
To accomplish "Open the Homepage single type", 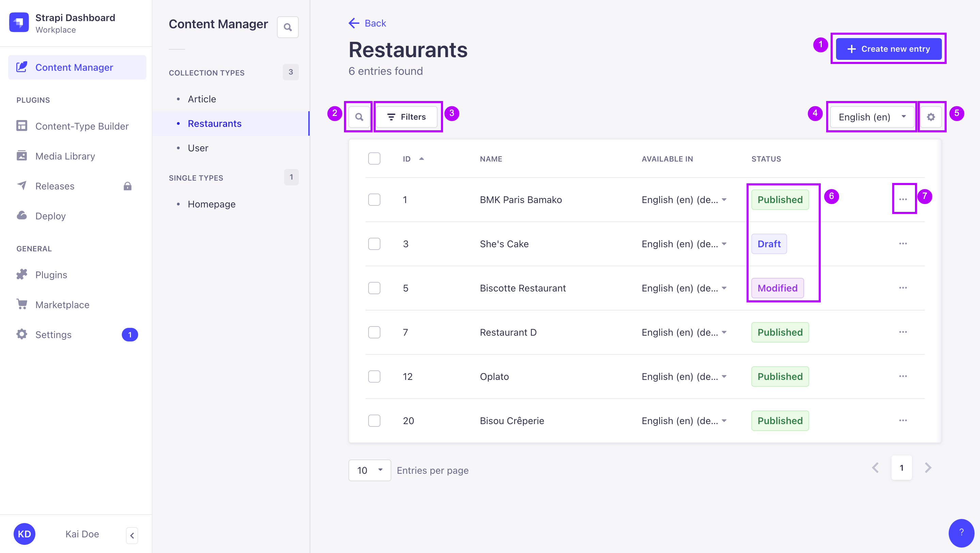I will [212, 204].
